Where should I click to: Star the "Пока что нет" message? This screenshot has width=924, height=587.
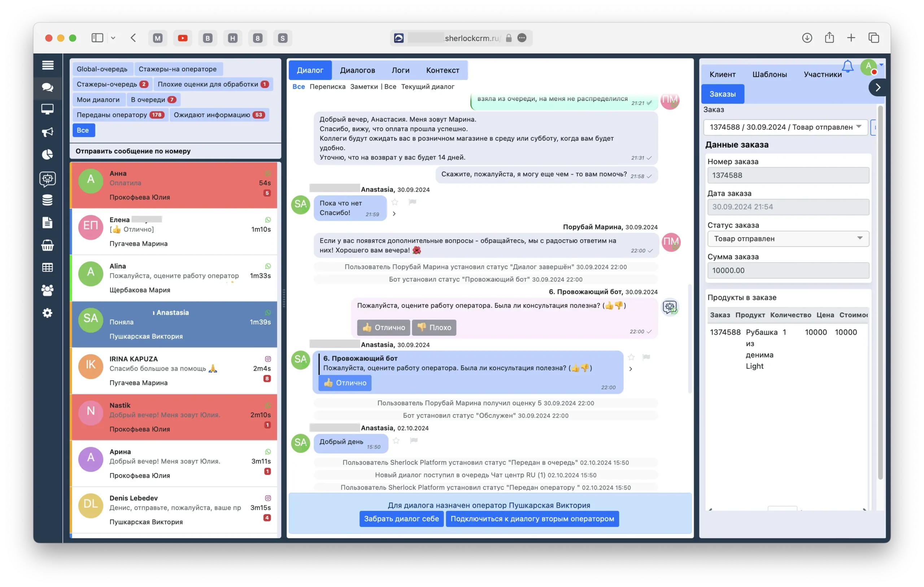pyautogui.click(x=395, y=202)
